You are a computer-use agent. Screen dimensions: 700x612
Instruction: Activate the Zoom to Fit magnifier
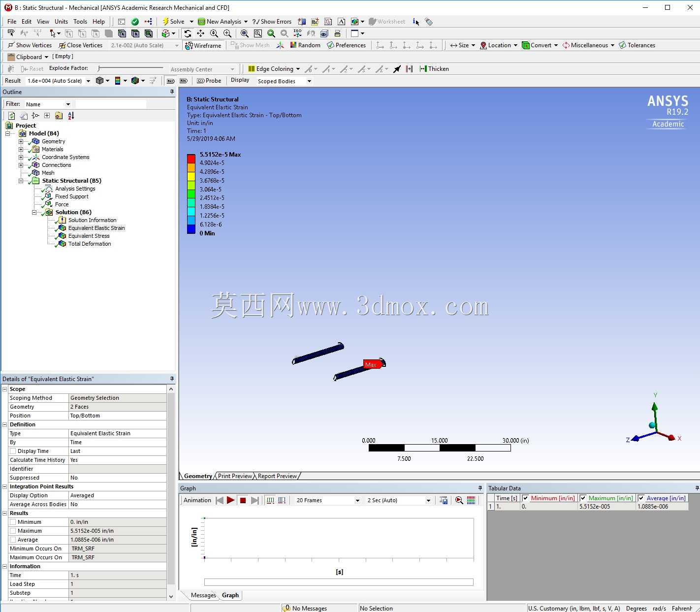tap(245, 33)
